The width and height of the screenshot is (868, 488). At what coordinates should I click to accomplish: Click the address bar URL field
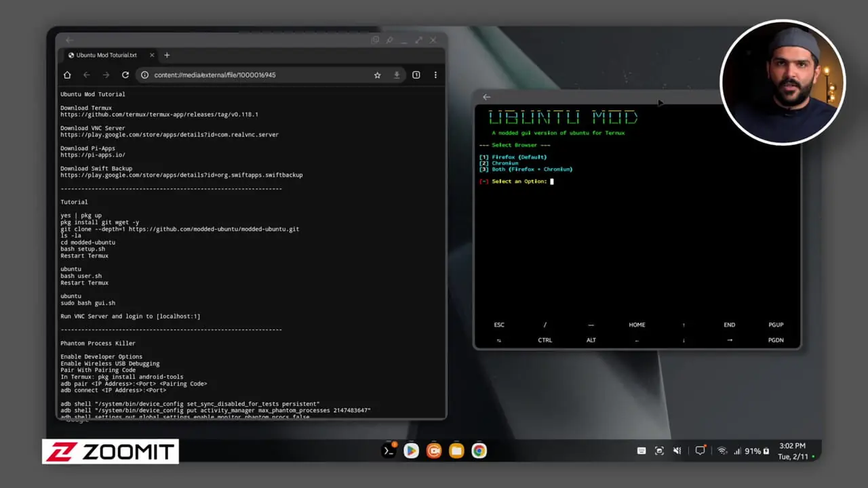click(x=258, y=75)
